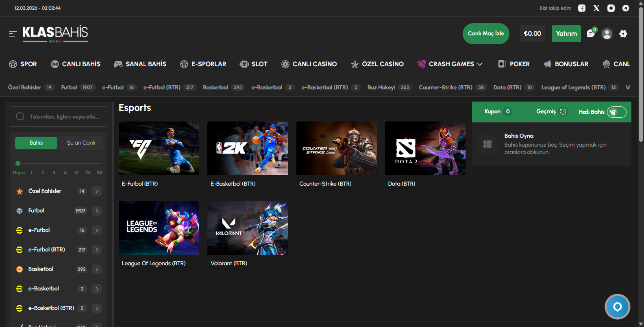Screen dimensions: 644x327
Task: Switch to the Şu an Canlı filter
Action: click(x=81, y=143)
